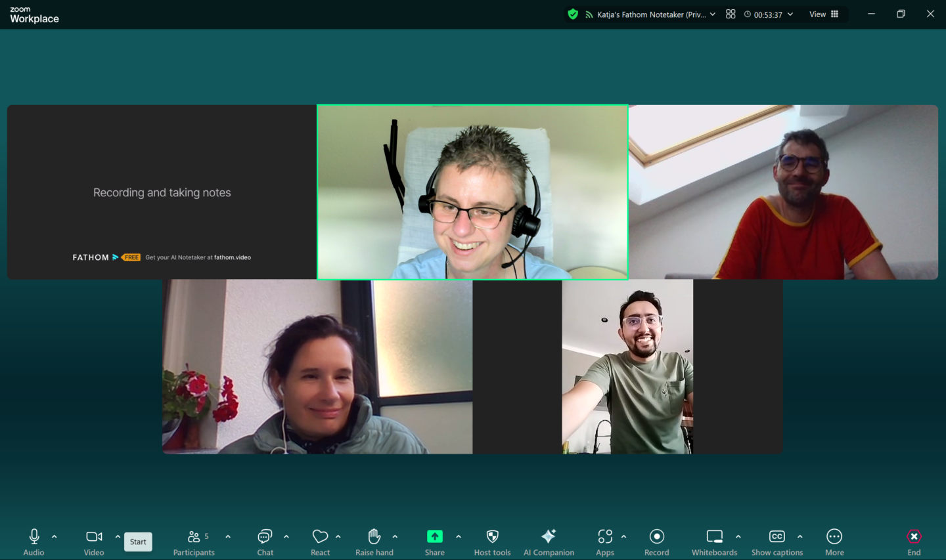Change layout with View button
The image size is (946, 560).
pyautogui.click(x=824, y=14)
